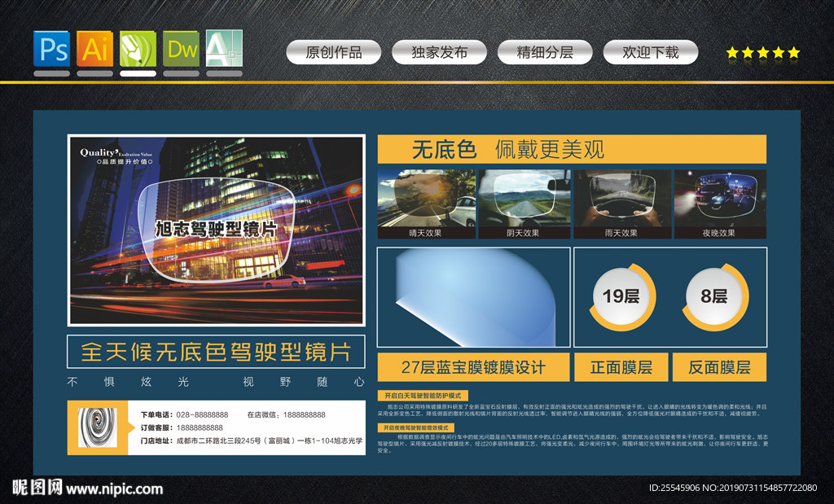Click the five-star rating
This screenshot has height=504, width=834.
(762, 53)
